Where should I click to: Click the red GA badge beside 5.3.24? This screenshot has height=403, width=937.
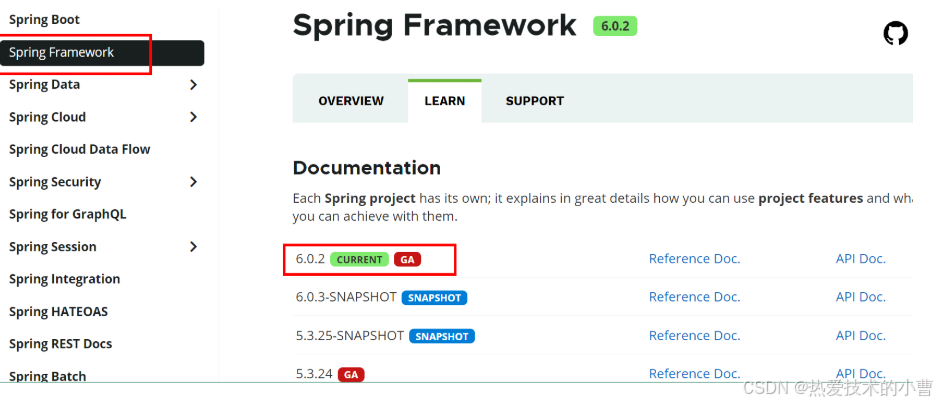351,375
